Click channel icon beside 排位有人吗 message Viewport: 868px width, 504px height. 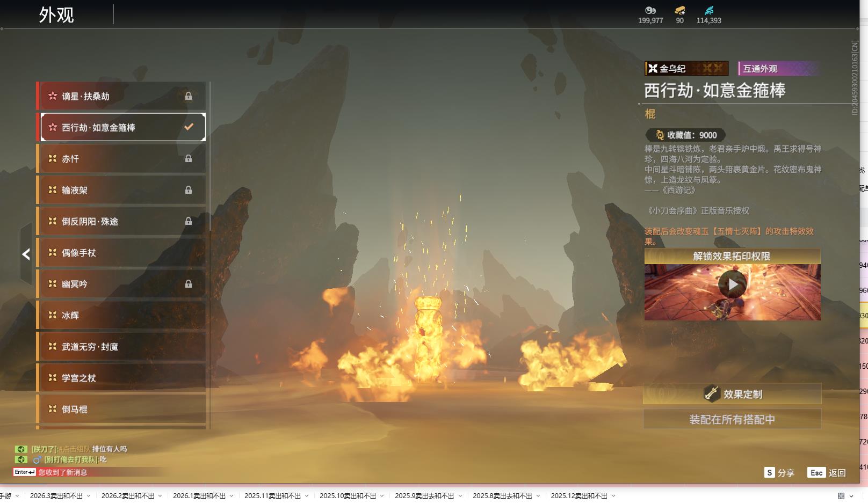point(21,449)
